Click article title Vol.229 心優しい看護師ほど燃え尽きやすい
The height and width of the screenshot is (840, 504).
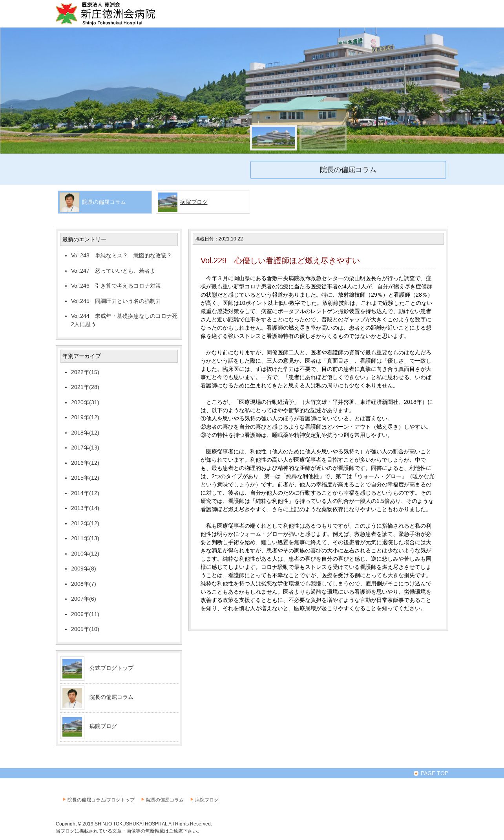click(280, 261)
